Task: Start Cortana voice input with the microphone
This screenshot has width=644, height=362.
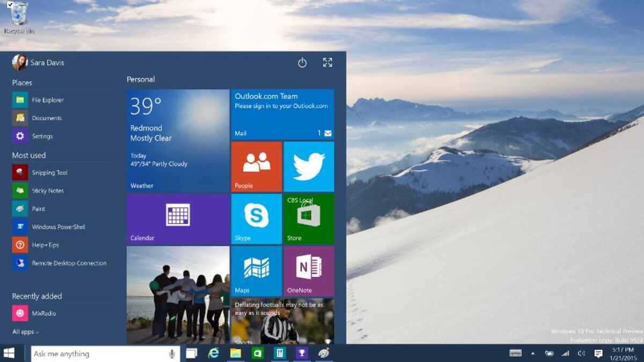Action: click(x=171, y=353)
